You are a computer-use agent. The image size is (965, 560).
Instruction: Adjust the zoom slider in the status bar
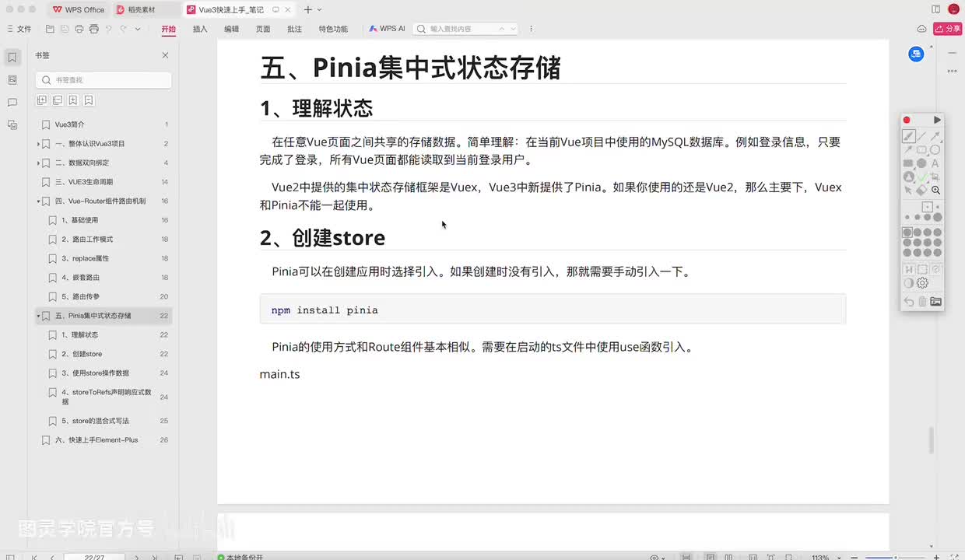[895, 557]
